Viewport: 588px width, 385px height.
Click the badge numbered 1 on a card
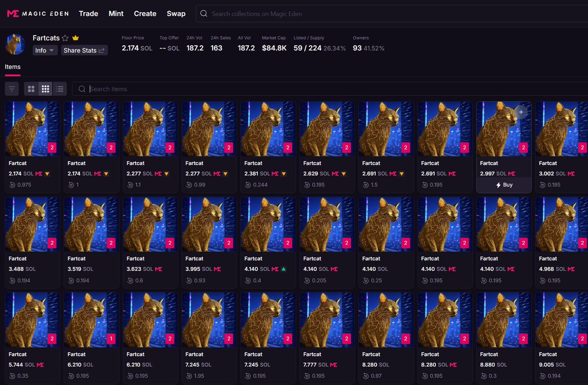click(111, 338)
